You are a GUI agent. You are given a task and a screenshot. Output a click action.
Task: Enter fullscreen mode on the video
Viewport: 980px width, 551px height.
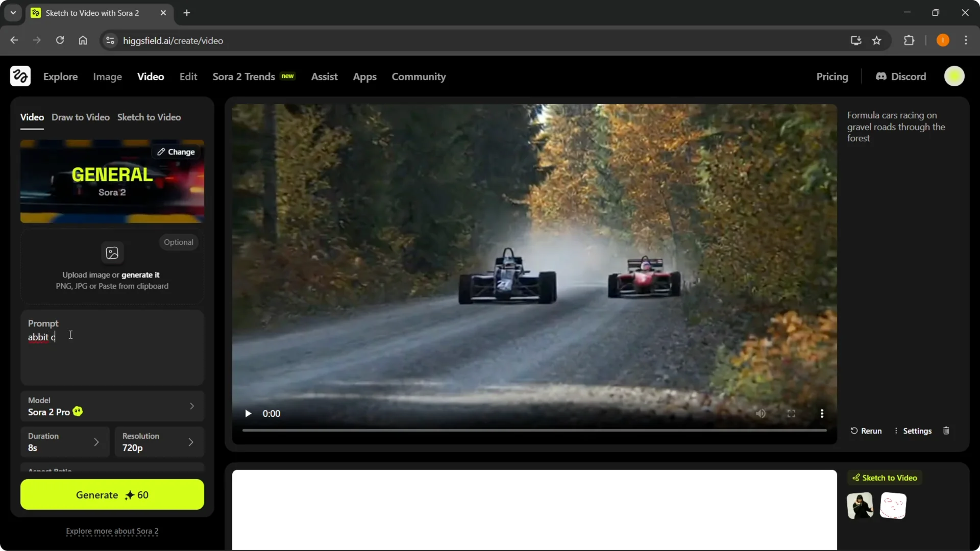(791, 413)
